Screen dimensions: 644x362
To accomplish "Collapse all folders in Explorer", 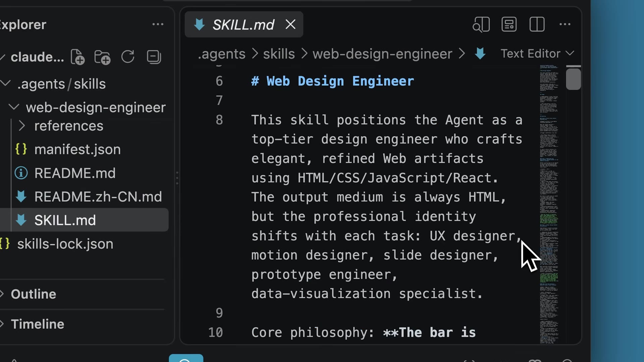I will [x=154, y=57].
